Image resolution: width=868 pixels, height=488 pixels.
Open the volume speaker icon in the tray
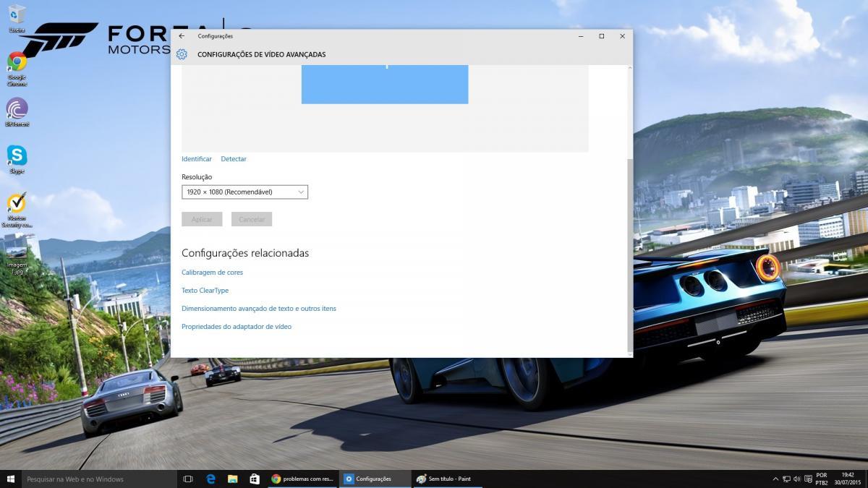(796, 479)
